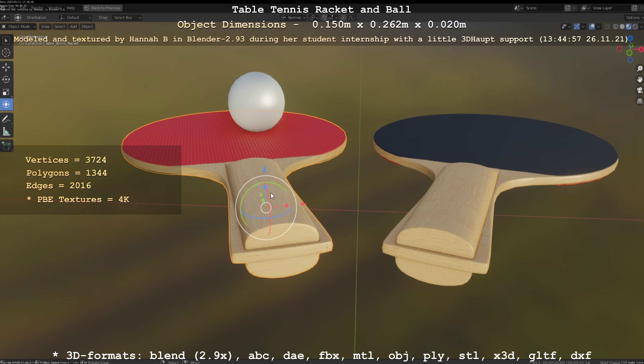Activate the 3D Cursor tool

6,53
